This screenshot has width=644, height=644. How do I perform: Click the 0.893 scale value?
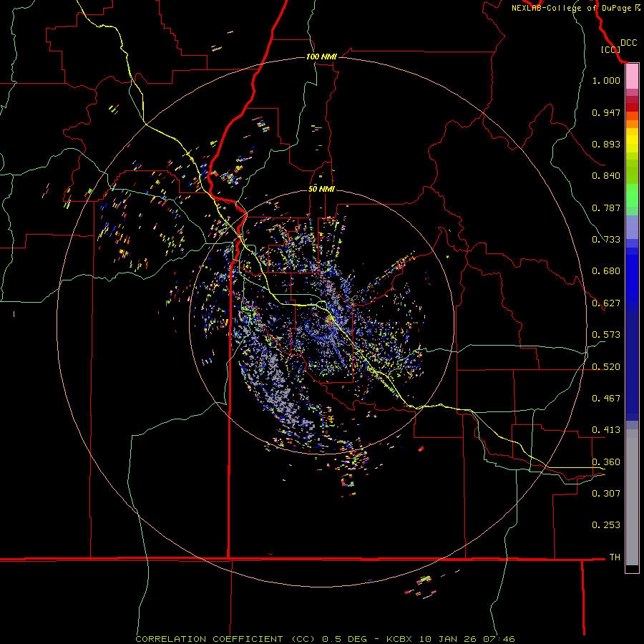click(x=606, y=144)
